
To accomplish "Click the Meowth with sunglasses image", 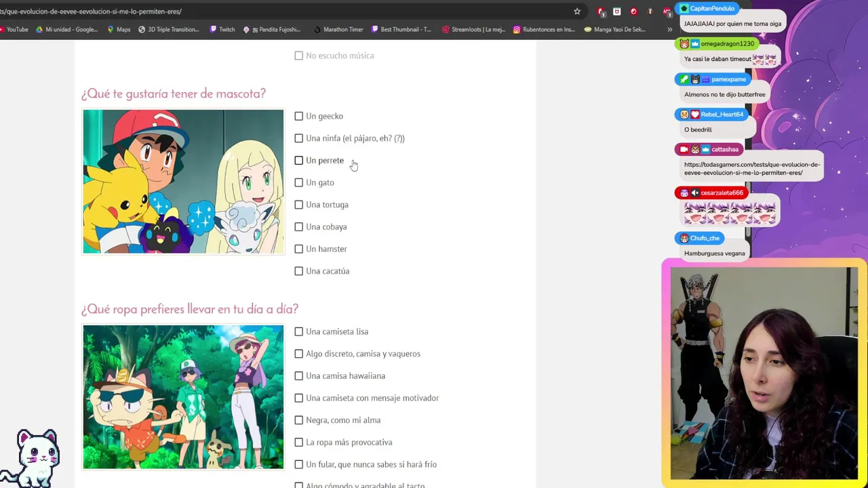I will (183, 397).
